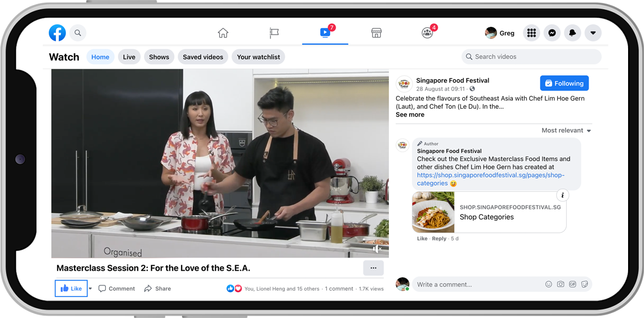Screen dimensions: 644x318
Task: Select the Home tab in Watch
Action: [x=100, y=57]
